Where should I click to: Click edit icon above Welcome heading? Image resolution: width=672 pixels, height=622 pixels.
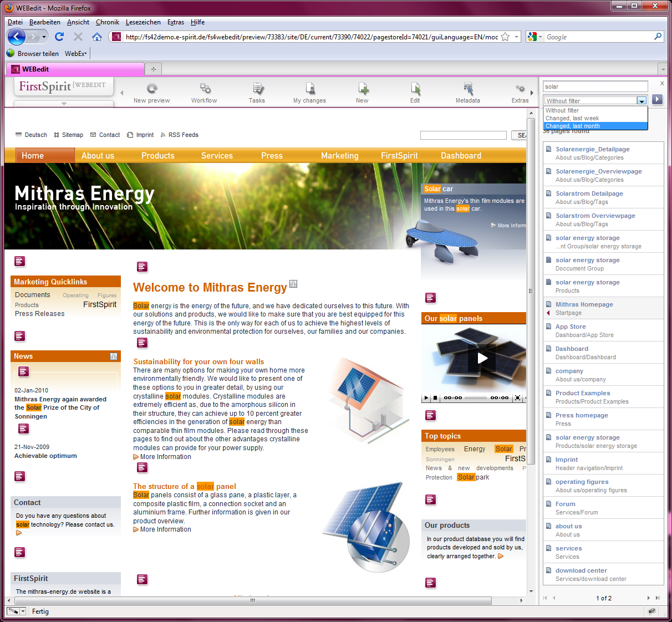[x=142, y=267]
